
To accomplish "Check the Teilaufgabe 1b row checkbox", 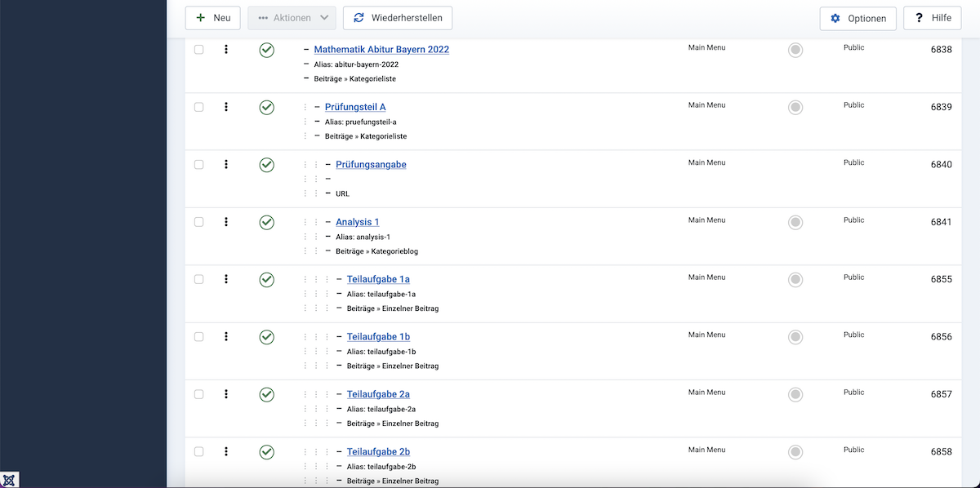I will click(x=198, y=336).
